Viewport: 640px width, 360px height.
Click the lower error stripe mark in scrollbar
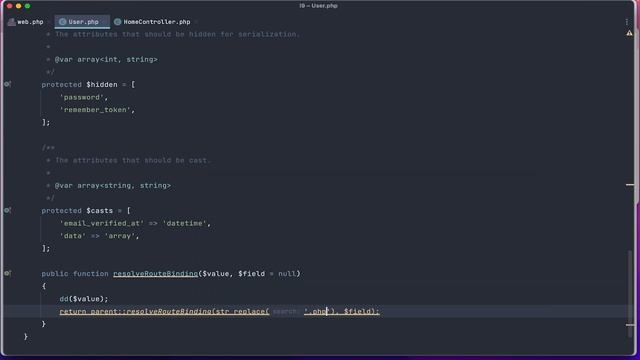click(x=630, y=325)
